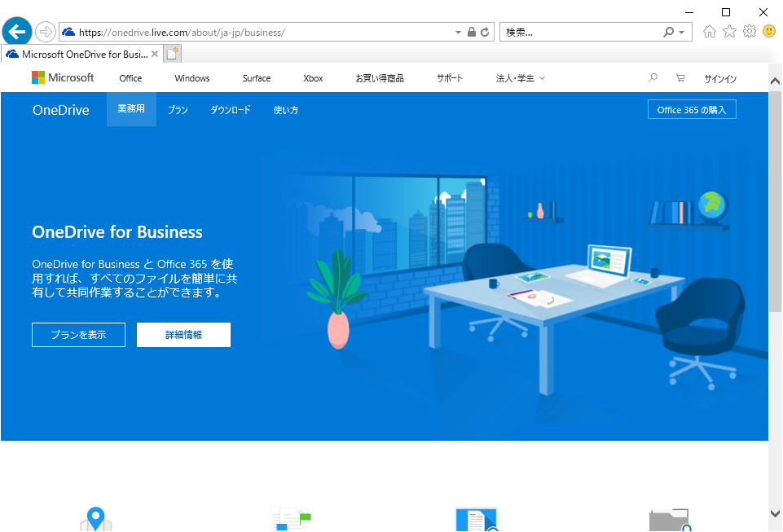Image resolution: width=783 pixels, height=532 pixels.
Task: Click the scrollbar down arrow
Action: point(775,513)
